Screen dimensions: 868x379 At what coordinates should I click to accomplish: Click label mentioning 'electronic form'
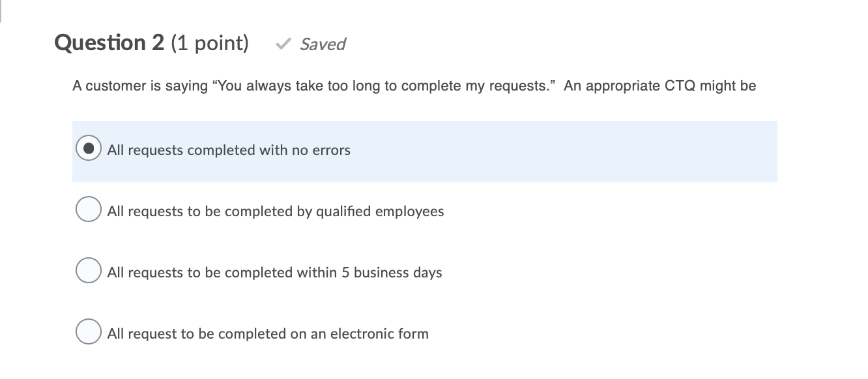click(x=267, y=333)
